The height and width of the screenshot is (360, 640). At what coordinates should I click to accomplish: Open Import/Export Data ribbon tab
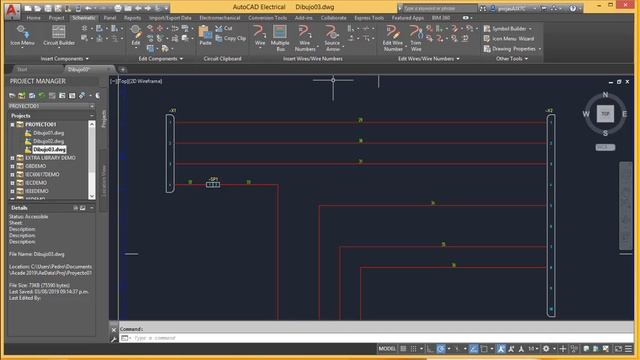click(170, 18)
